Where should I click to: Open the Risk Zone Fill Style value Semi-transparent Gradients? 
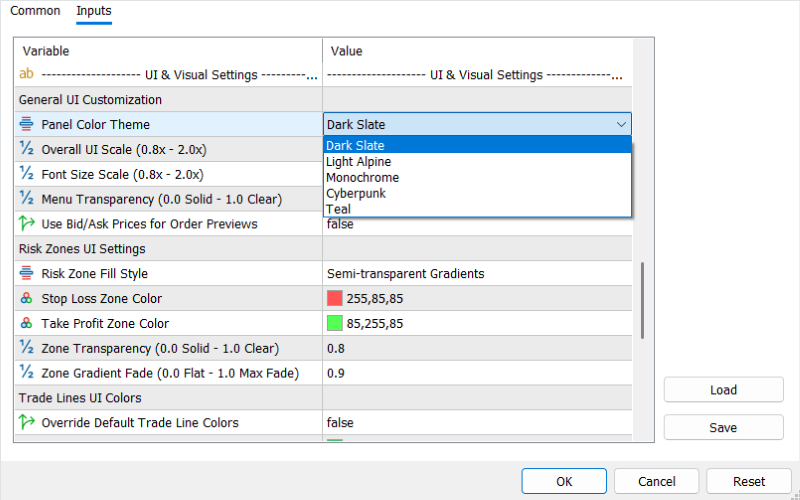point(406,274)
